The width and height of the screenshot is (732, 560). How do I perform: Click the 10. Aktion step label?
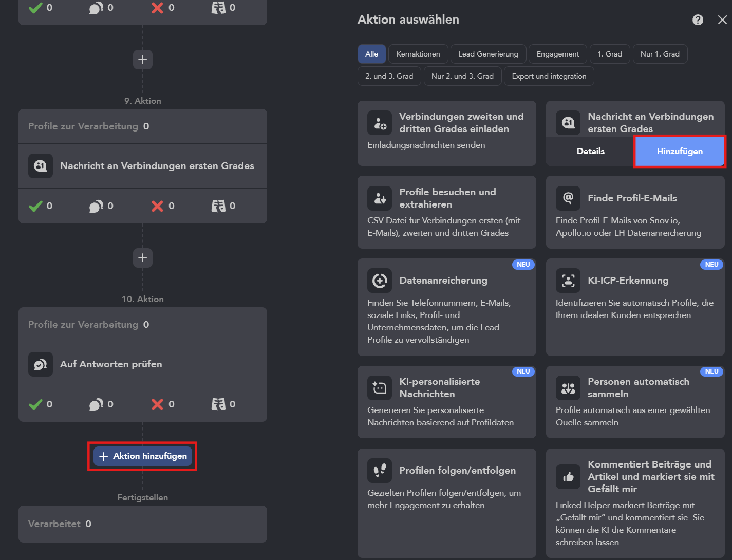click(143, 300)
